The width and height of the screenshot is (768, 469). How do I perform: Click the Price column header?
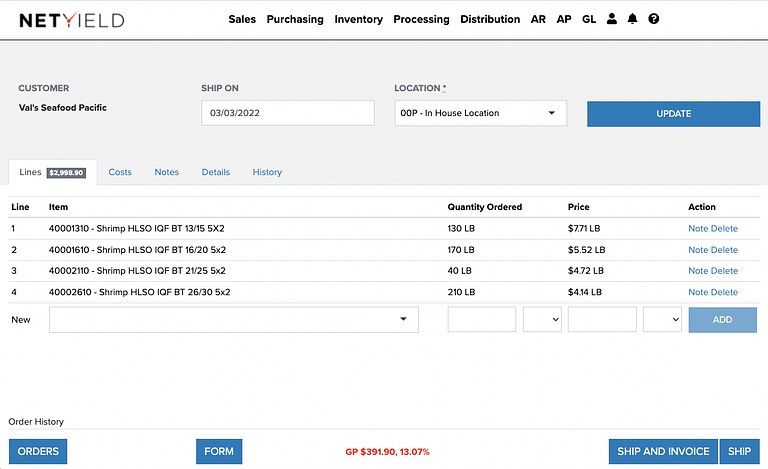[578, 207]
